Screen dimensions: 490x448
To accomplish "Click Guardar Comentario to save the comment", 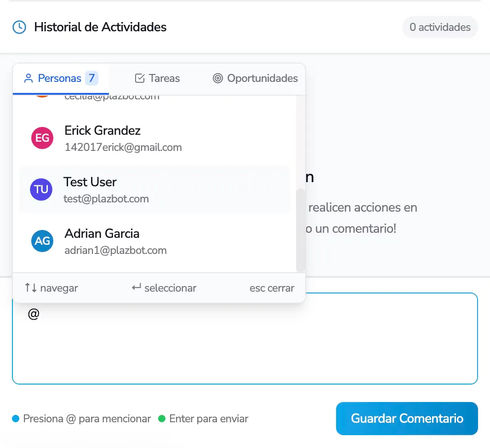I will coord(406,419).
